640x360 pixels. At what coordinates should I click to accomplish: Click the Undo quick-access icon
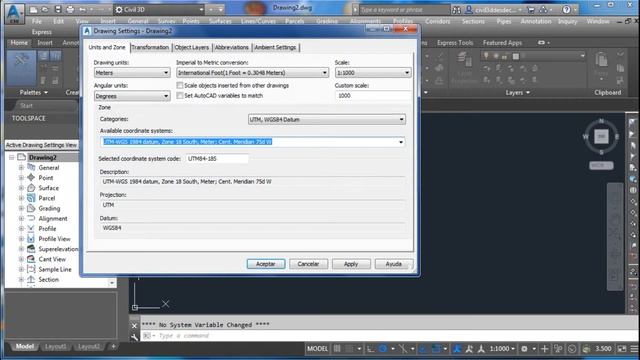coord(83,9)
